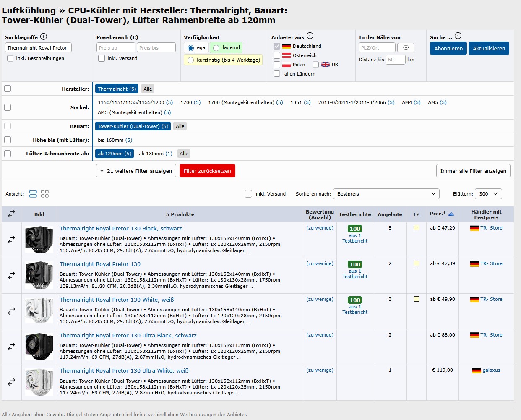The width and height of the screenshot is (521, 420).
Task: Click the Preis sort ascending triangle
Action: [451, 214]
